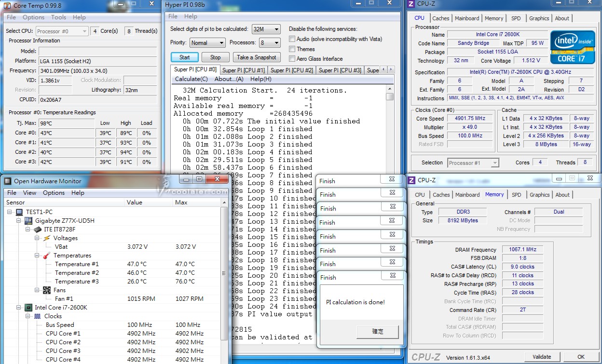Open the Processors dropdown showing 8
Image resolution: width=602 pixels, height=364 pixels.
click(x=270, y=43)
